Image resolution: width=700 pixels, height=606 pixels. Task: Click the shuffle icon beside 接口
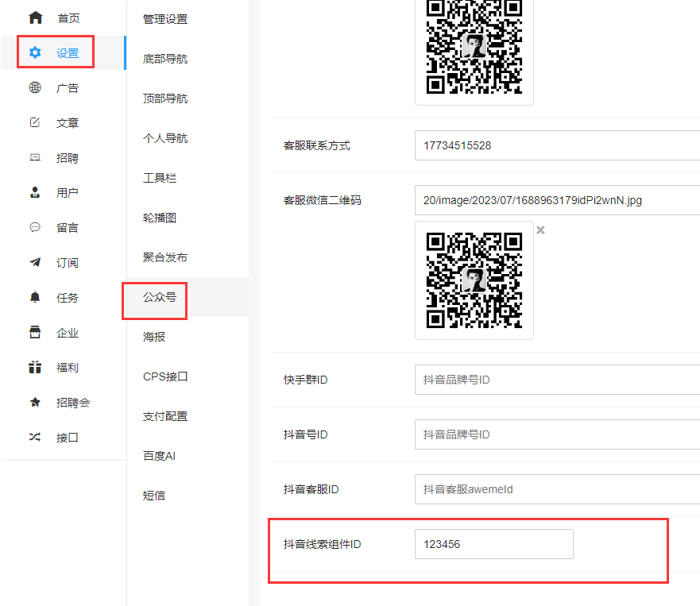tap(35, 437)
